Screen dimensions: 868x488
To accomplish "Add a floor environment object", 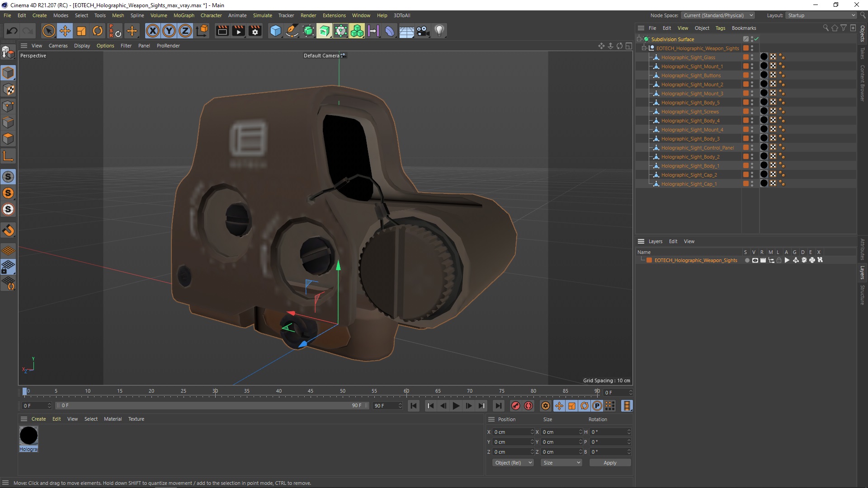I will pos(406,31).
